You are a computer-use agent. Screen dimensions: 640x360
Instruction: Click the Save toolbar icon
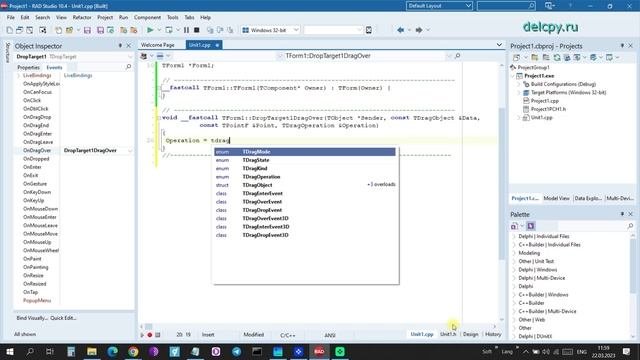click(87, 30)
